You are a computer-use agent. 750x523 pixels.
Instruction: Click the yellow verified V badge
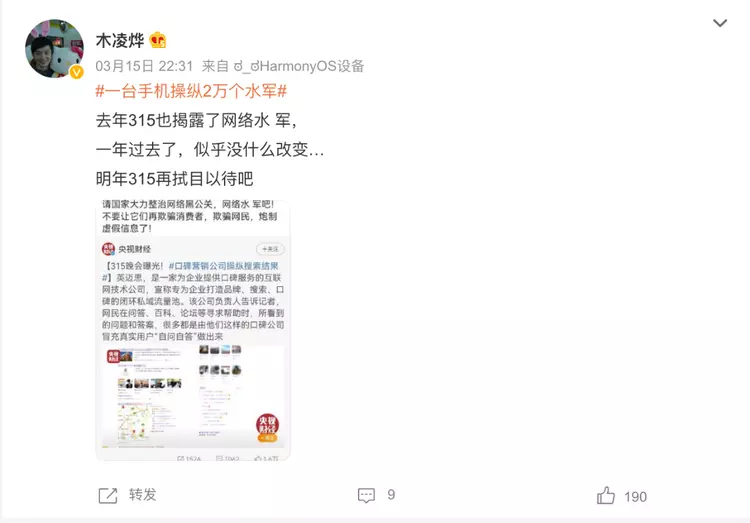(77, 72)
